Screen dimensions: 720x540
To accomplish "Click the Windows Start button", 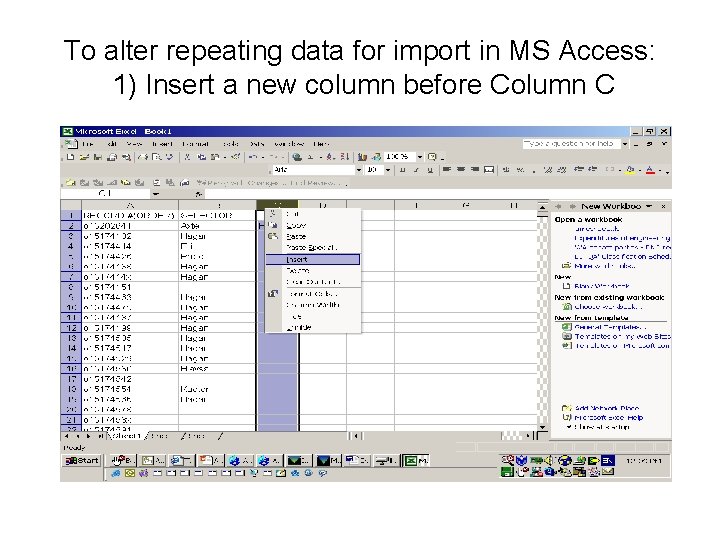I will coord(82,461).
